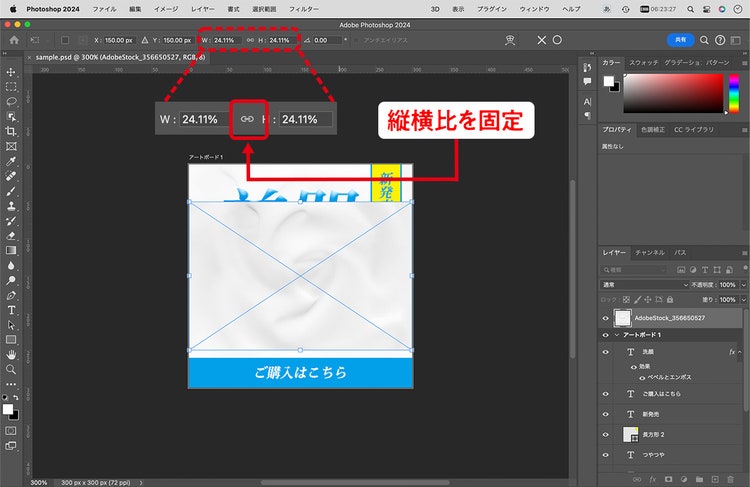Image resolution: width=750 pixels, height=487 pixels.
Task: Select the Eyedropper tool
Action: (x=11, y=161)
